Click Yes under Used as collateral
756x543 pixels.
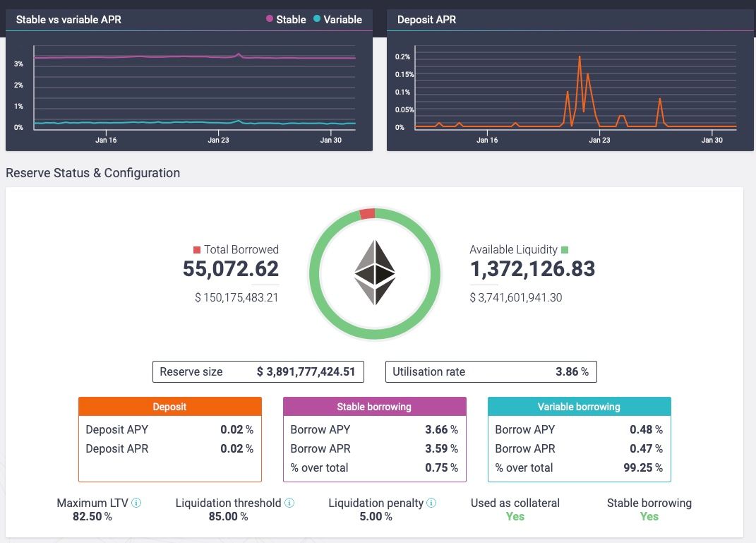click(x=515, y=516)
